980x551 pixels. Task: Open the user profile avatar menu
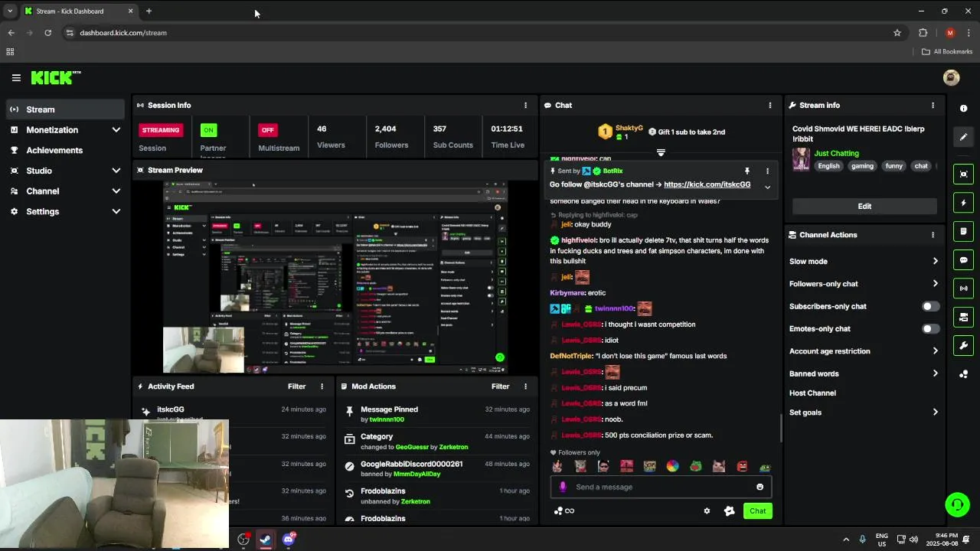tap(951, 77)
